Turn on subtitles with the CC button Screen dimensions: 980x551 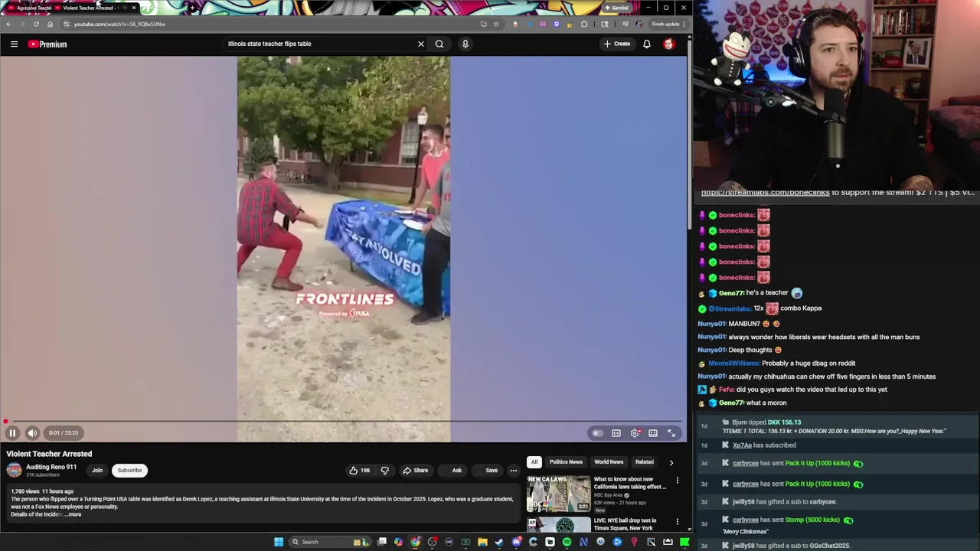point(616,433)
